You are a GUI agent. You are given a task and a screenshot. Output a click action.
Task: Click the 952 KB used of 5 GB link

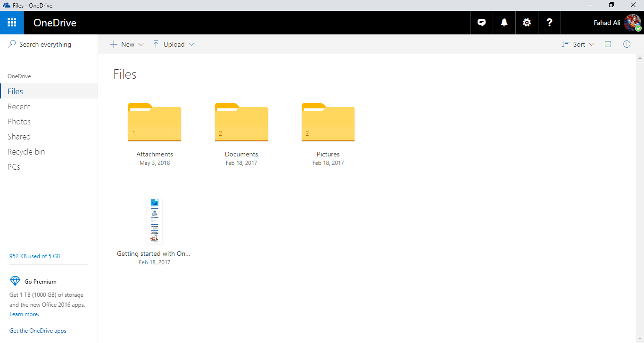coord(34,256)
